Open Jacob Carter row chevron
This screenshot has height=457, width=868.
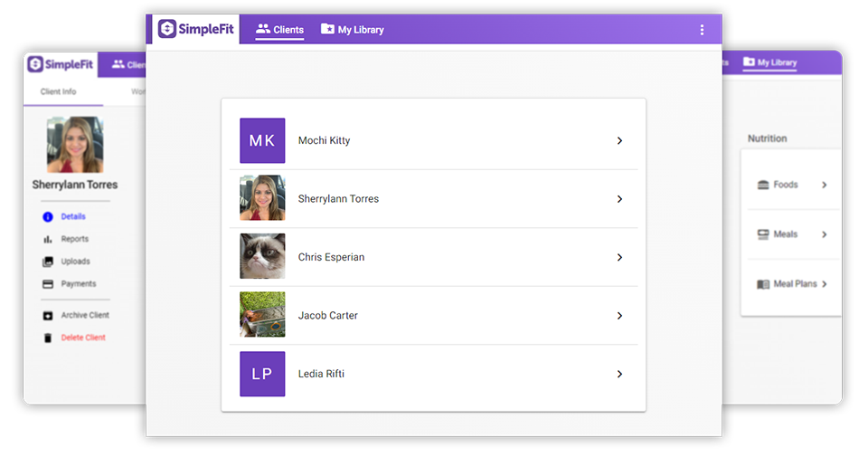619,316
